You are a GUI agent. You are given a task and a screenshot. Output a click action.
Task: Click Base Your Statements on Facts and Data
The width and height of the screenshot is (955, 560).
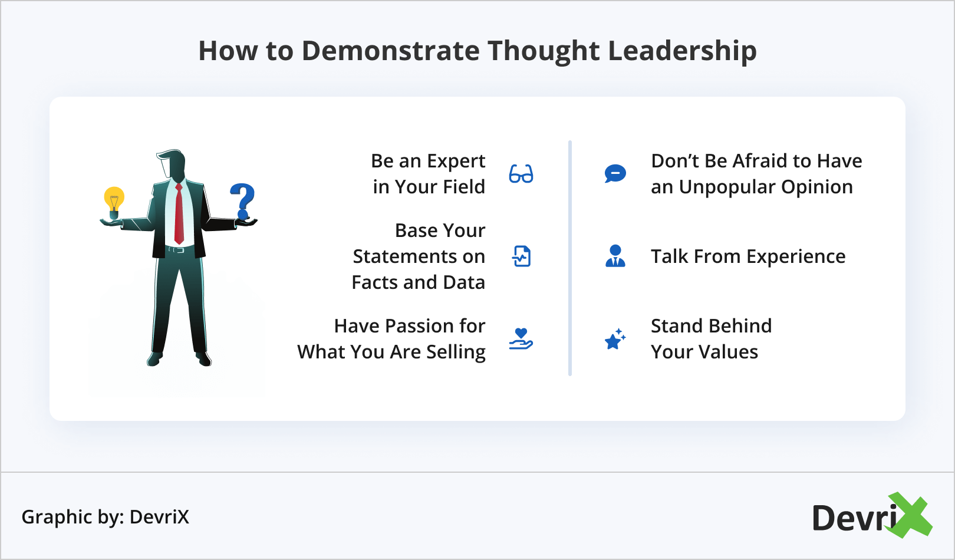click(419, 256)
